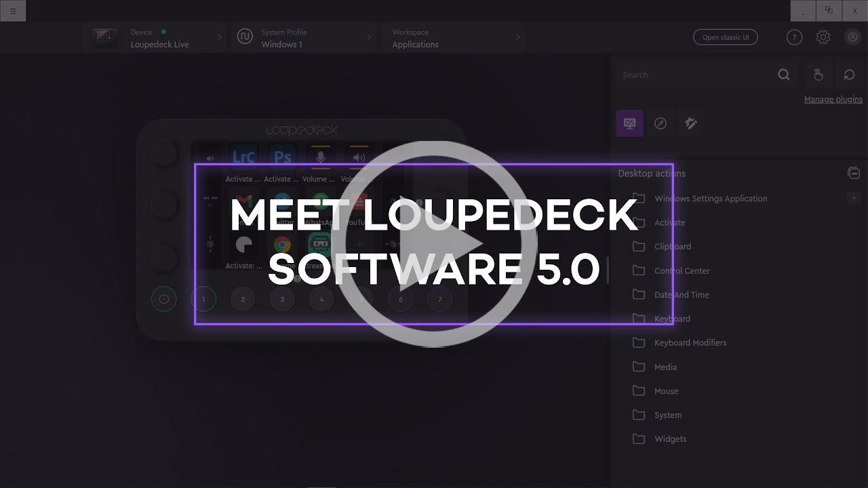This screenshot has height=488, width=868.
Task: Collapse all Desktop actions groups icon
Action: click(854, 174)
